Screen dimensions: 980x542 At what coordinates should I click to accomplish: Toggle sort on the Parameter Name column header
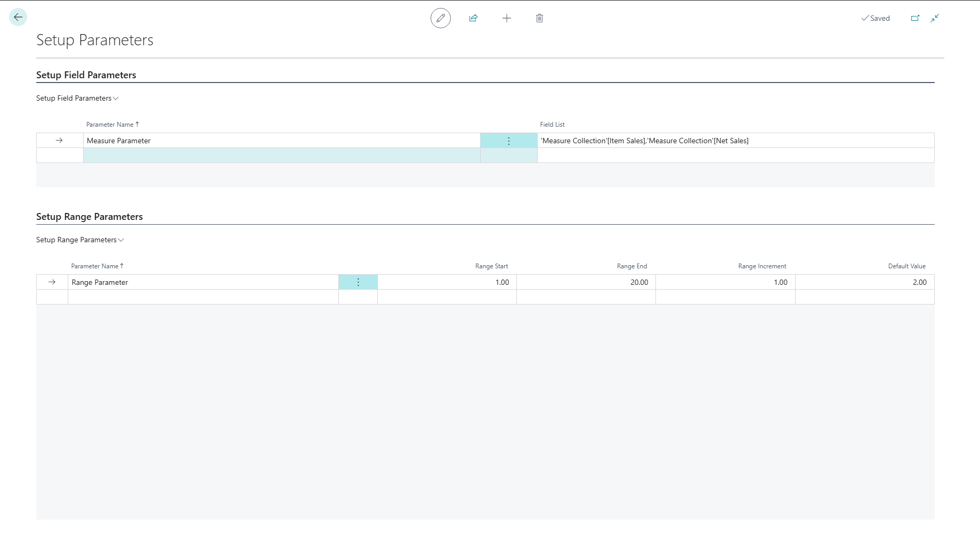[112, 124]
